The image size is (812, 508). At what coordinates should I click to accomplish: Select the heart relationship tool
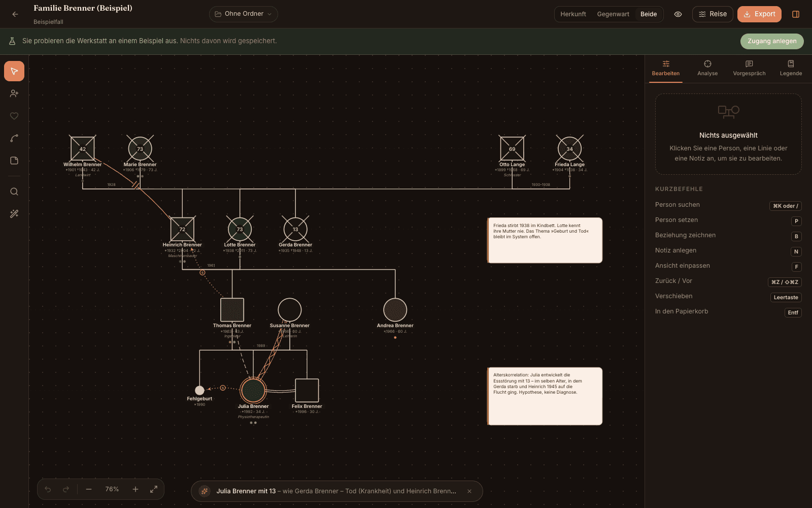[14, 116]
